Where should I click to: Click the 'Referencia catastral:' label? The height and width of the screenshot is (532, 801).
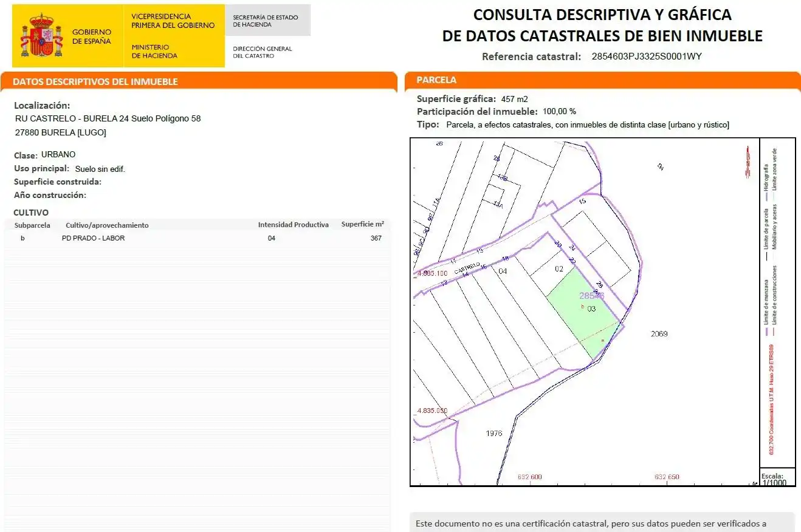[532, 56]
